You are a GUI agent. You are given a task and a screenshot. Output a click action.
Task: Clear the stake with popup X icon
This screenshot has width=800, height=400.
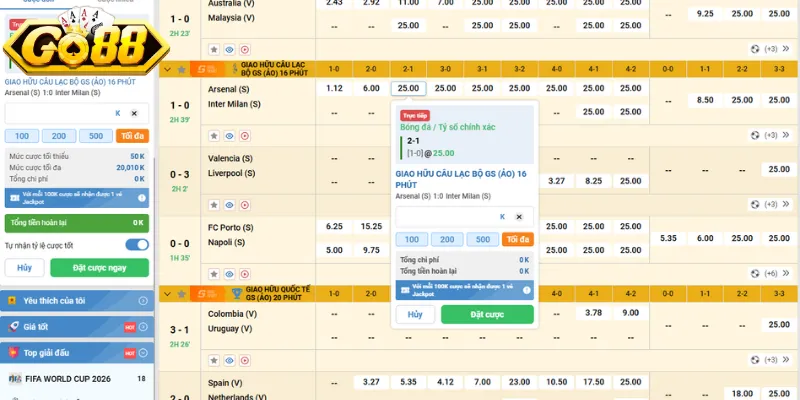click(518, 216)
